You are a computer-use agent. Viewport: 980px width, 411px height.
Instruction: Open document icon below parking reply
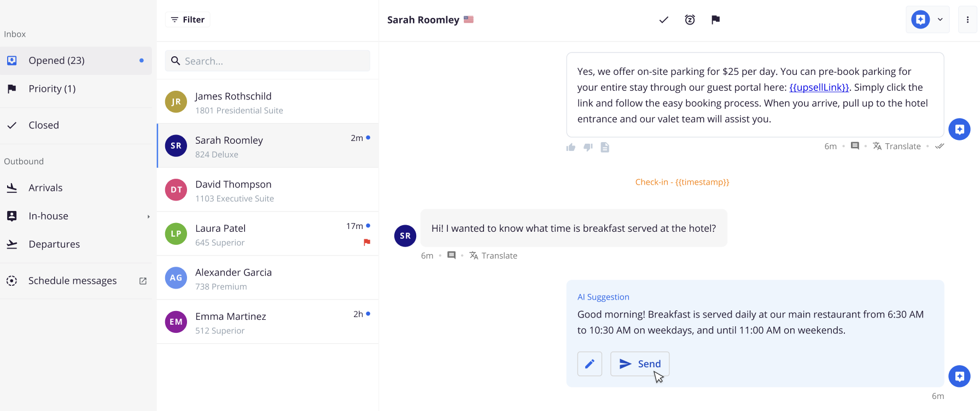[605, 147]
